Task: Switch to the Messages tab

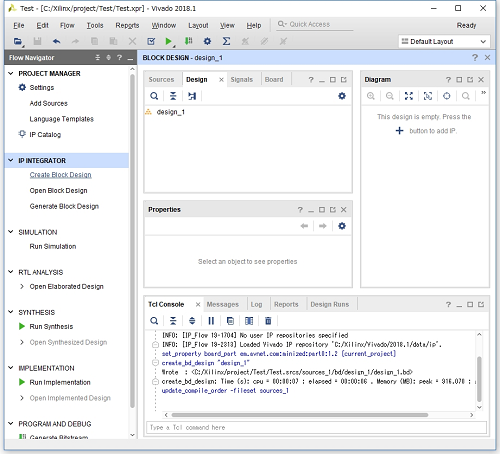Action: 223,304
